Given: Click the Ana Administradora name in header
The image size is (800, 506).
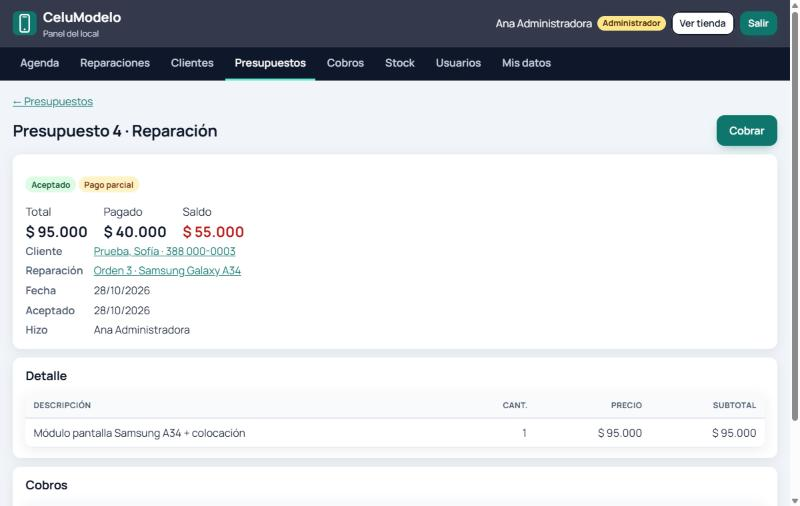Looking at the screenshot, I should click(x=543, y=23).
